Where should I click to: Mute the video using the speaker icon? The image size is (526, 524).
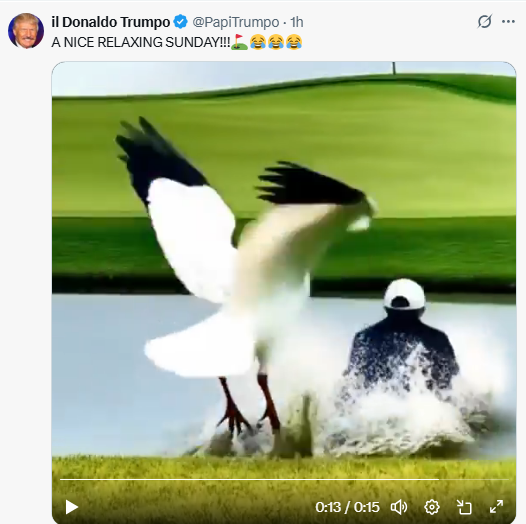pyautogui.click(x=399, y=507)
